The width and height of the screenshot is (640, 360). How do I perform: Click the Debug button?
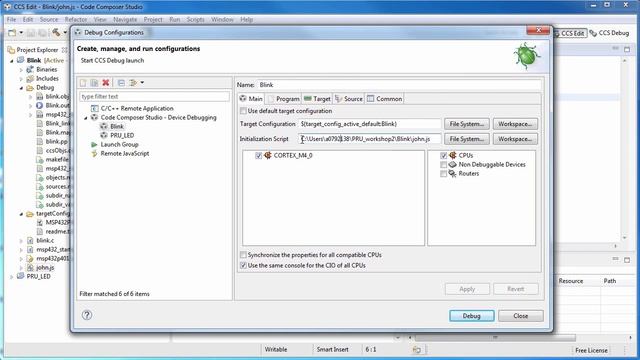471,316
